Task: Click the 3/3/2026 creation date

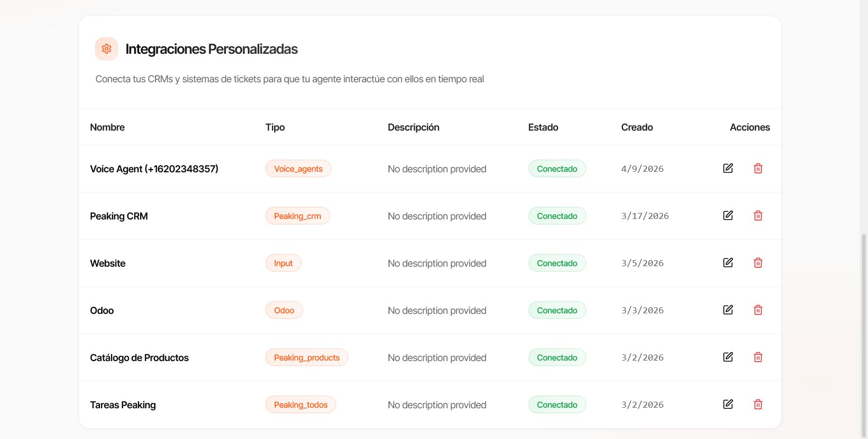Action: (642, 311)
